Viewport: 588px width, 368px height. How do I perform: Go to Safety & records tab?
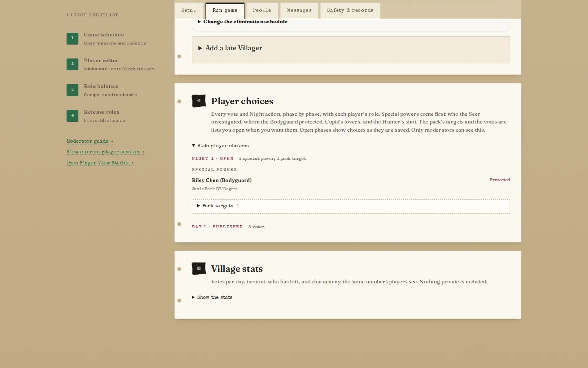[350, 11]
